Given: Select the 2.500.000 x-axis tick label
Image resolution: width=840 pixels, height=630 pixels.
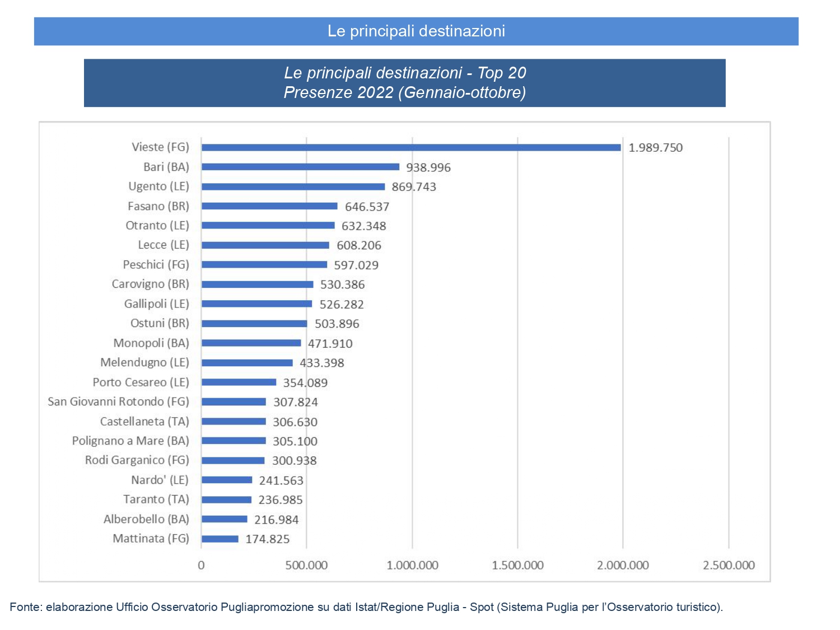Looking at the screenshot, I should [729, 566].
